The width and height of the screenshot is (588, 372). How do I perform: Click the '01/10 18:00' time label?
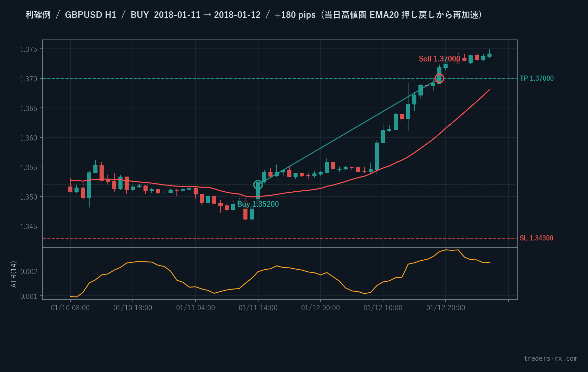[133, 308]
